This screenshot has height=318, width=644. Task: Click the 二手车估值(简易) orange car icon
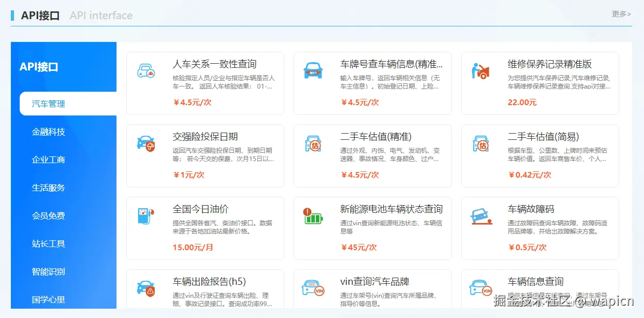480,145
